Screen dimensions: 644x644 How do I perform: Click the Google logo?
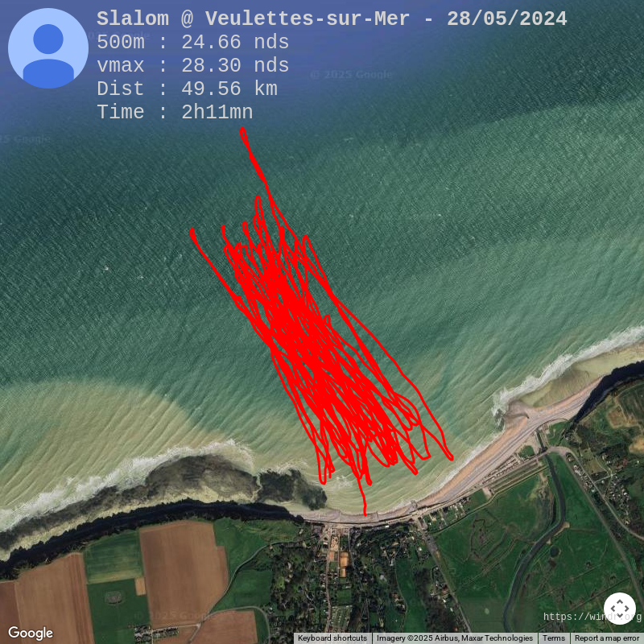tap(31, 633)
